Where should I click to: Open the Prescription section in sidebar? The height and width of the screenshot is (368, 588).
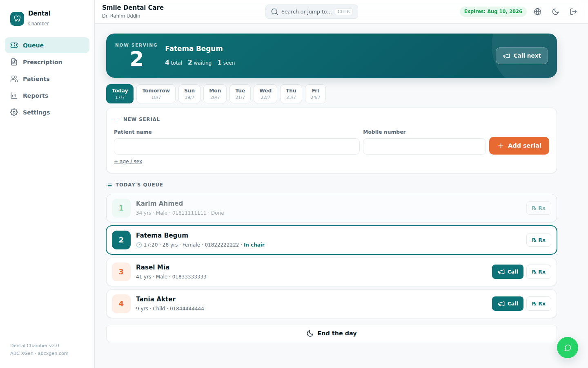click(x=47, y=62)
